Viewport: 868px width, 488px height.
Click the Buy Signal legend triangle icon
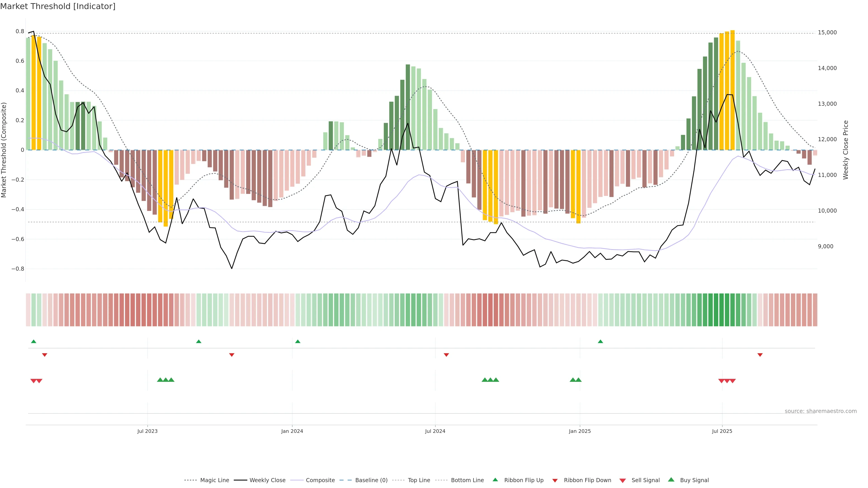coord(671,480)
